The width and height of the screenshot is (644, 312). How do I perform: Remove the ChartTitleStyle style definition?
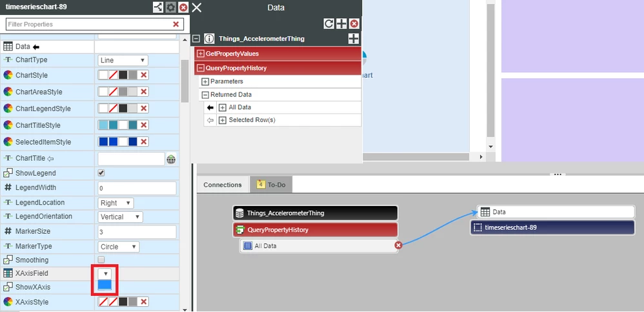[x=143, y=125]
